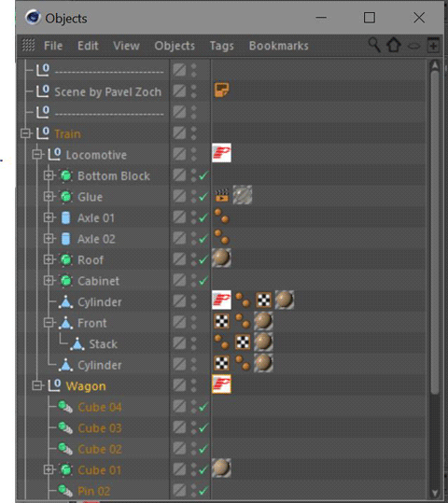
Task: Expand the Glue object children
Action: coord(49,196)
